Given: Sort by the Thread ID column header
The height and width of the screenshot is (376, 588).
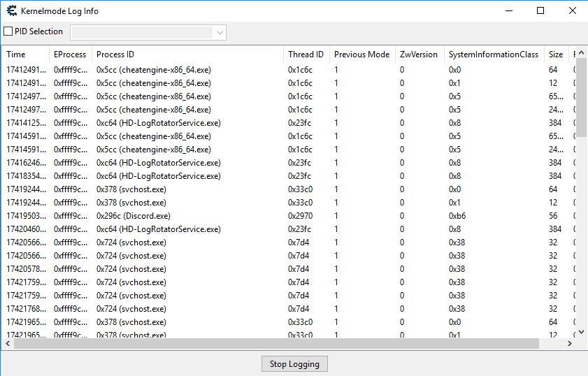Looking at the screenshot, I should [306, 55].
